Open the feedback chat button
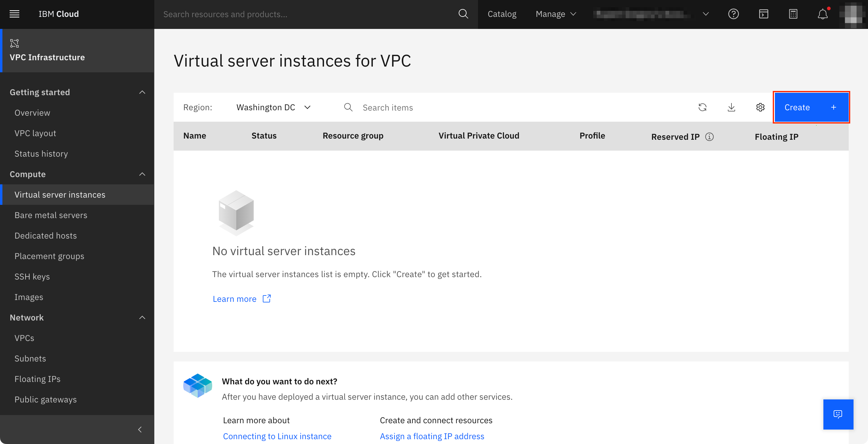868x444 pixels. 838,414
